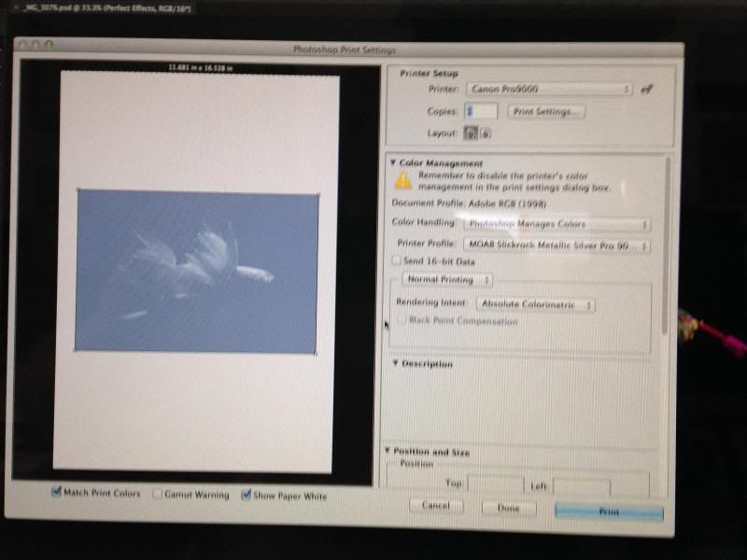Collapse the Color Management section
The image size is (747, 560).
click(393, 162)
